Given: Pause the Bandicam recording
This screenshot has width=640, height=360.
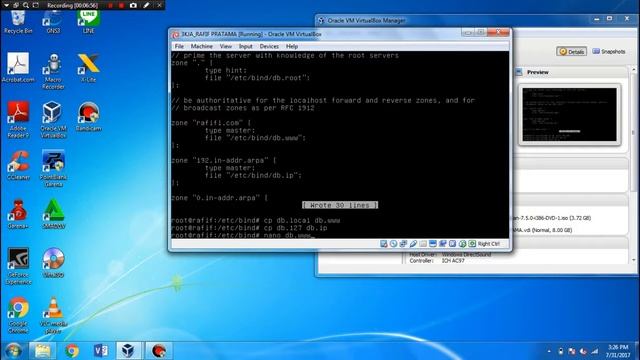Looking at the screenshot, I should 110,5.
